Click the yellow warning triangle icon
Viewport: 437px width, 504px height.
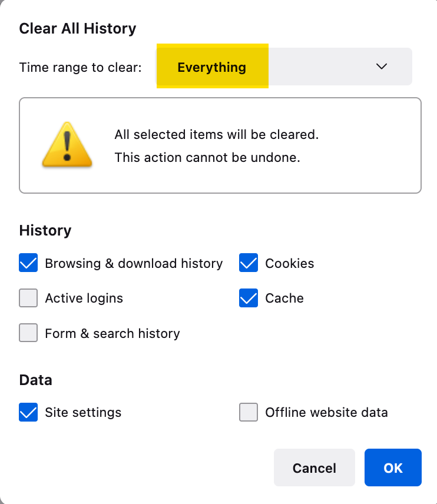pyautogui.click(x=67, y=145)
